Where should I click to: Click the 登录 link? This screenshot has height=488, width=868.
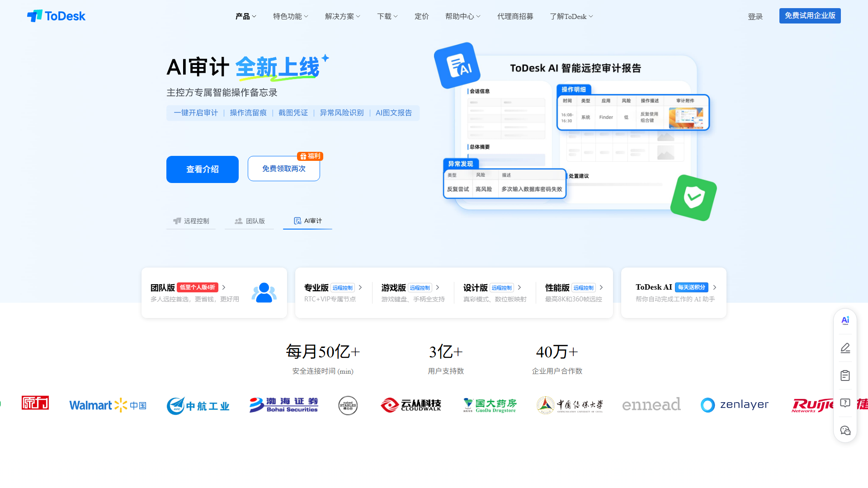[x=755, y=17]
